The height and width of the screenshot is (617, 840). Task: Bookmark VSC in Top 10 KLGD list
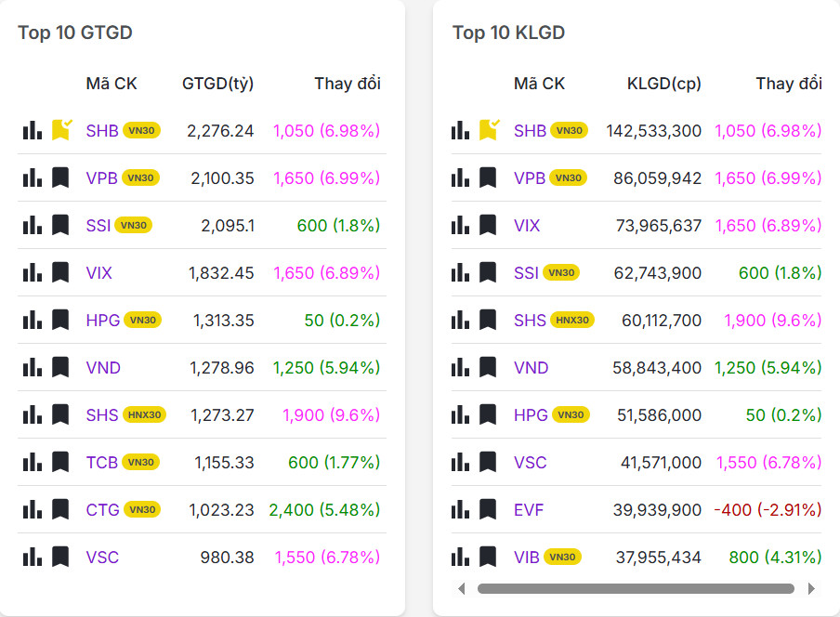[x=488, y=462]
